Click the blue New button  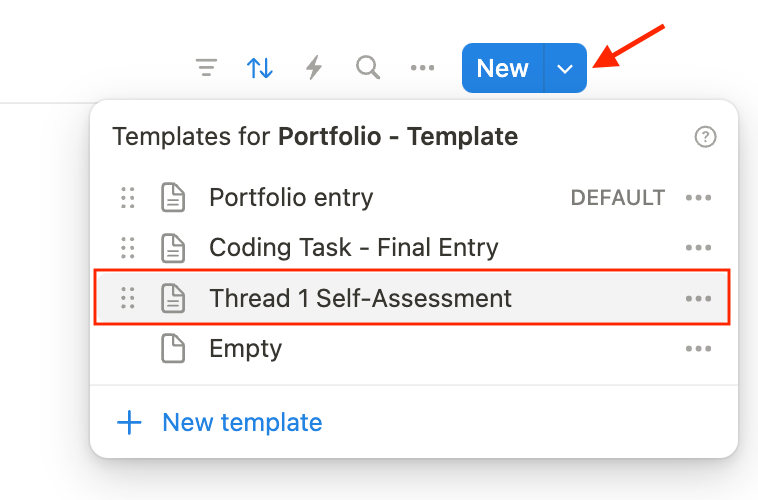pyautogui.click(x=502, y=69)
